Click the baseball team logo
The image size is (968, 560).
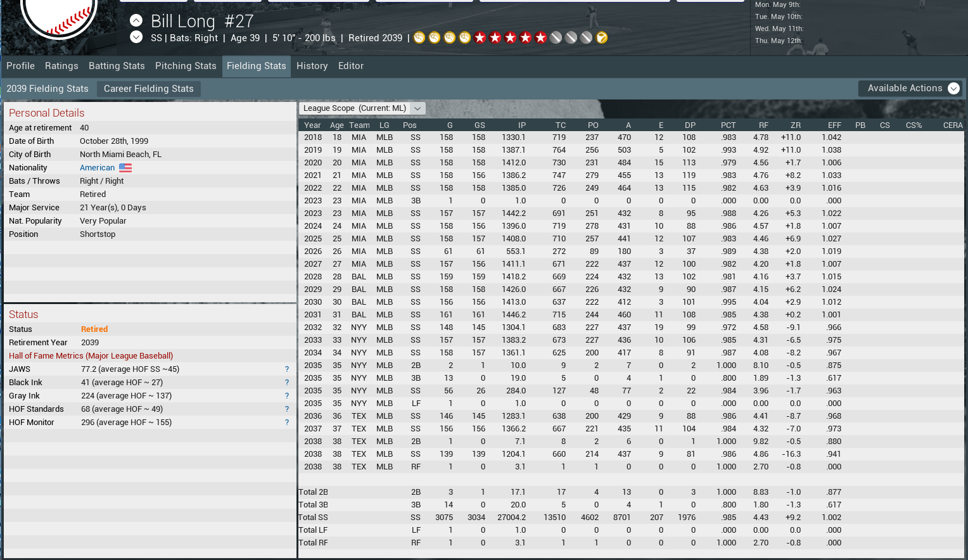point(58,16)
